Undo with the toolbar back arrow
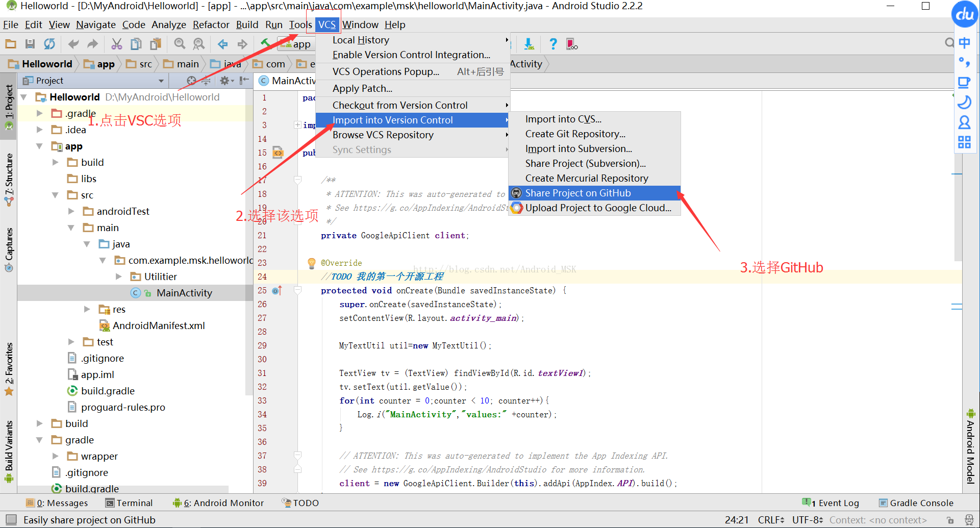The image size is (980, 528). click(x=73, y=44)
